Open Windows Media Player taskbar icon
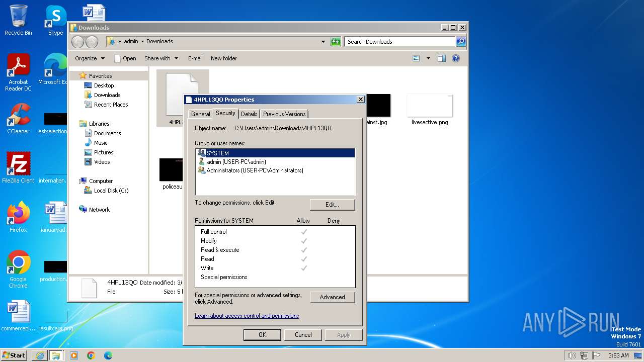 click(x=74, y=355)
